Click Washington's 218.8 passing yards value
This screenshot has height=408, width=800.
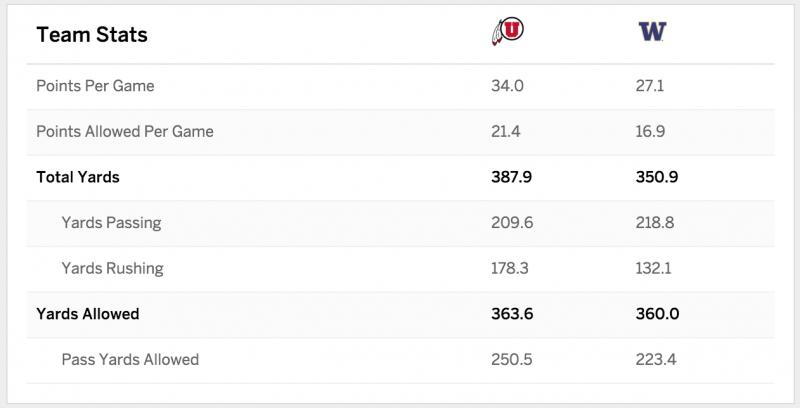(655, 223)
